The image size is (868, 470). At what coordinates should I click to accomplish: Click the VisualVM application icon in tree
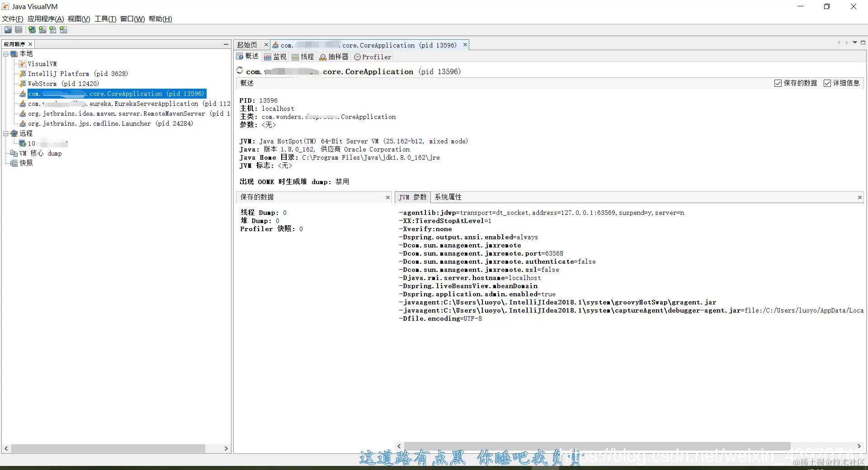[23, 64]
